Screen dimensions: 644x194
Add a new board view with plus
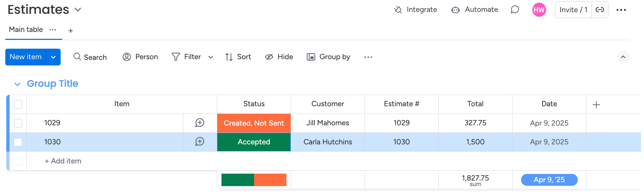71,31
